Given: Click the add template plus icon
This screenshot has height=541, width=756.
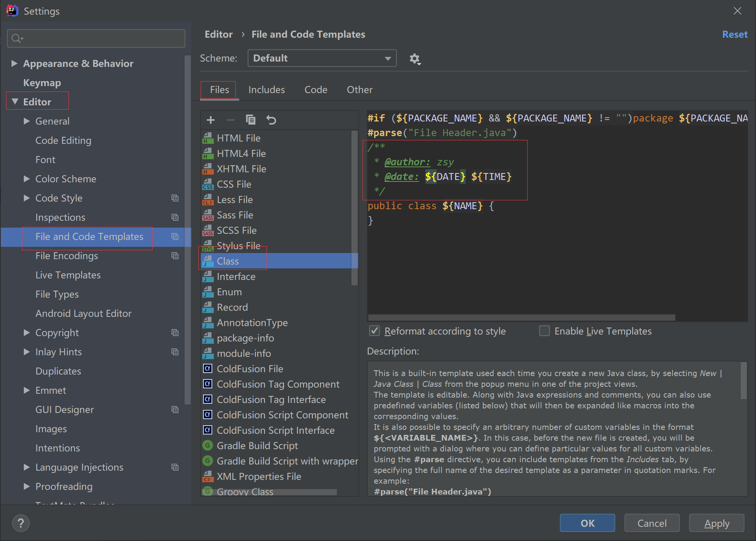Looking at the screenshot, I should point(210,120).
